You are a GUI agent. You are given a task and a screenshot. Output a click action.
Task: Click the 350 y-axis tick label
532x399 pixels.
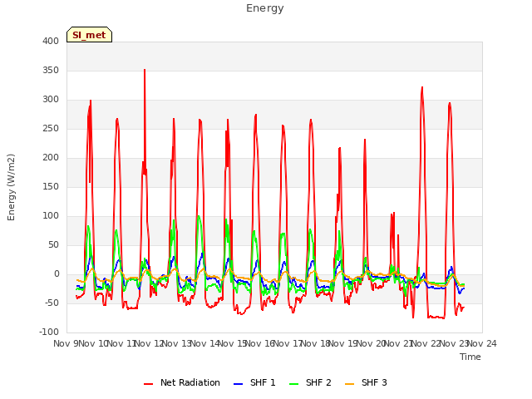point(51,71)
